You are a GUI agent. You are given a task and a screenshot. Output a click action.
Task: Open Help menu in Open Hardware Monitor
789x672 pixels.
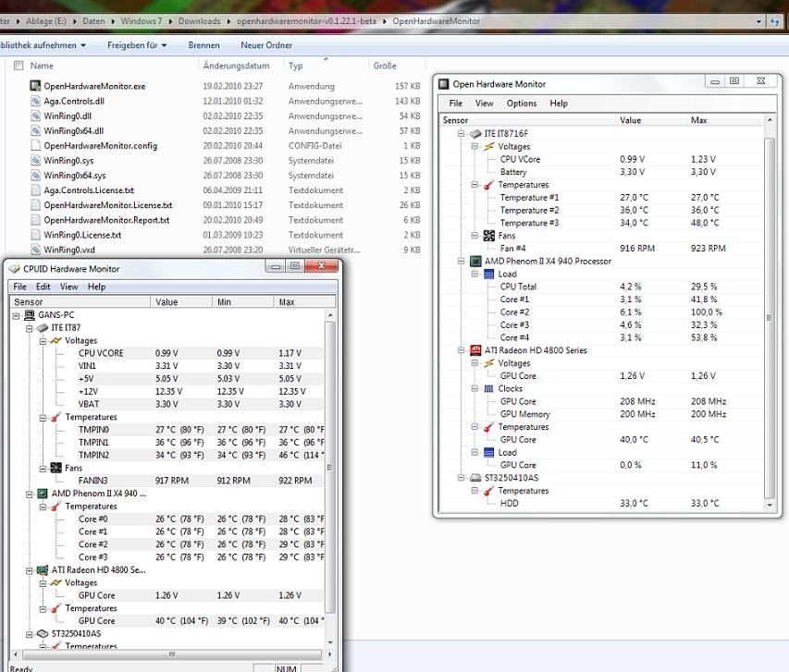[x=559, y=104]
